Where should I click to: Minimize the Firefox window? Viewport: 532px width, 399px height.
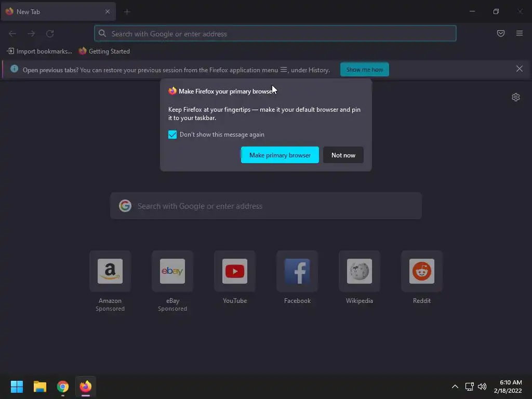[472, 11]
